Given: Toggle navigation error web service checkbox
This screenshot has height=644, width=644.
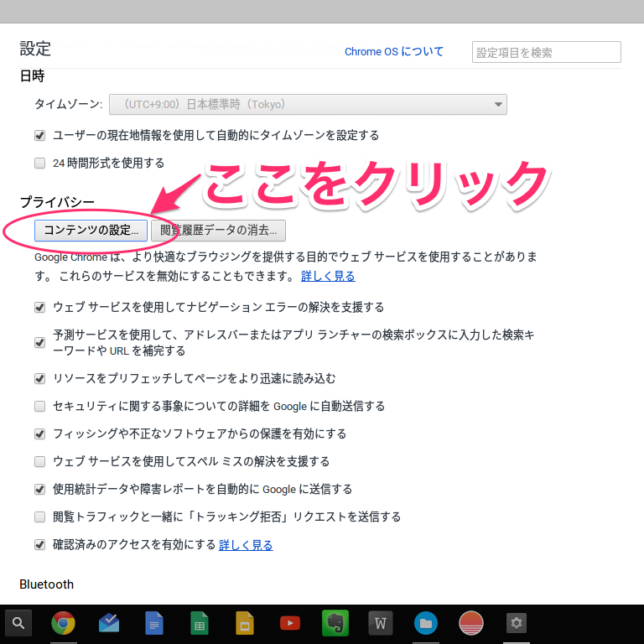Looking at the screenshot, I should tap(40, 307).
